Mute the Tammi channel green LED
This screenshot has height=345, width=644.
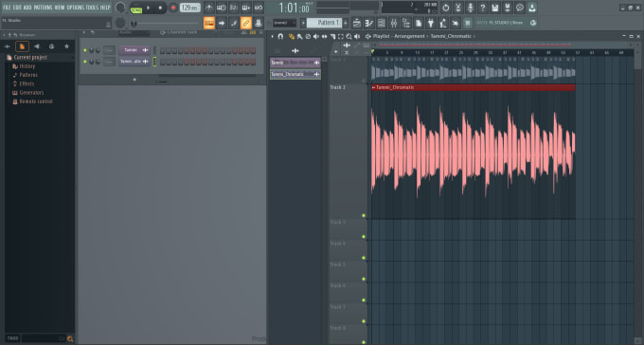[85, 50]
